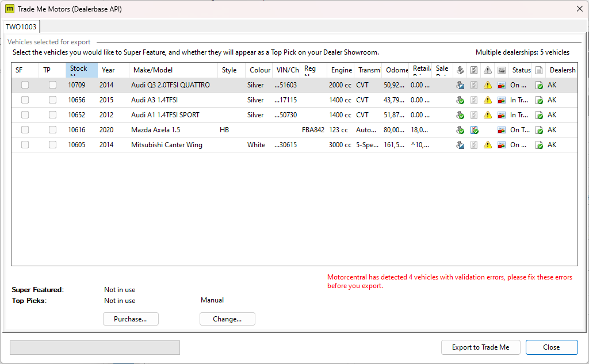
Task: Click the export status icon for stock 10656
Action: click(460, 100)
